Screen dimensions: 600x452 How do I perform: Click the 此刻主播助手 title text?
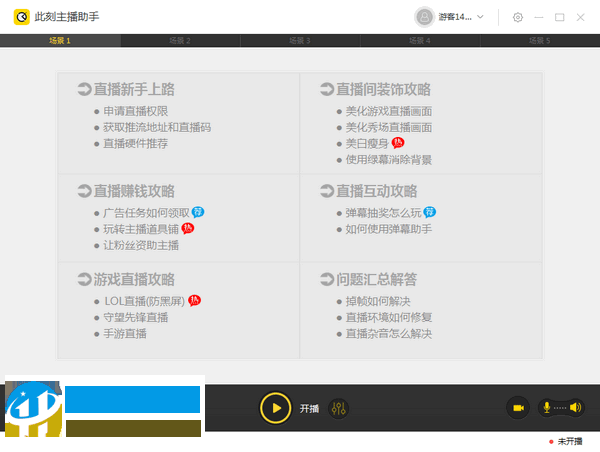pos(67,17)
